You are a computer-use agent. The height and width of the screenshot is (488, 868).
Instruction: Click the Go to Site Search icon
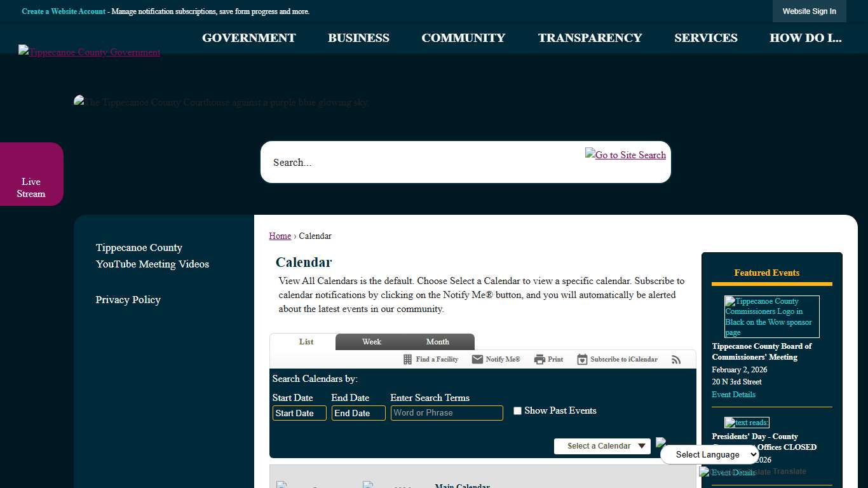[625, 154]
